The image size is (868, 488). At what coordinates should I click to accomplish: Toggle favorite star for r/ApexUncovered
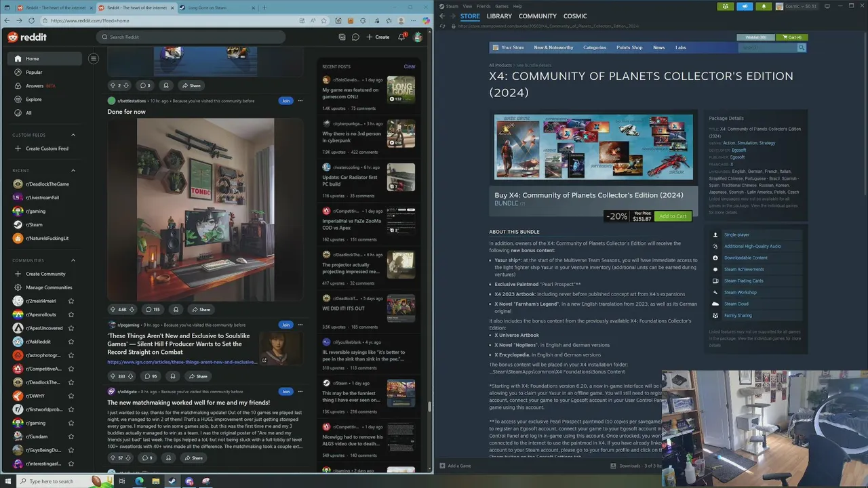(x=71, y=328)
